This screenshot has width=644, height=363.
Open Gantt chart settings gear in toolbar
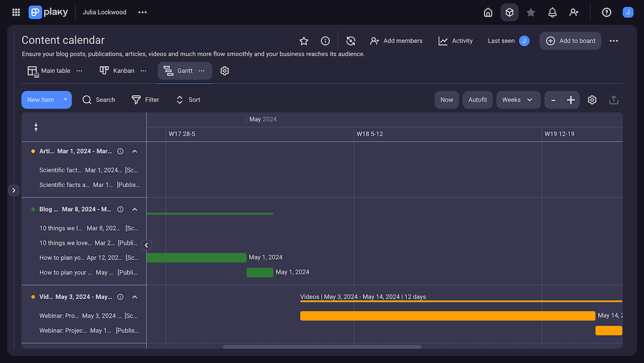[x=592, y=100]
